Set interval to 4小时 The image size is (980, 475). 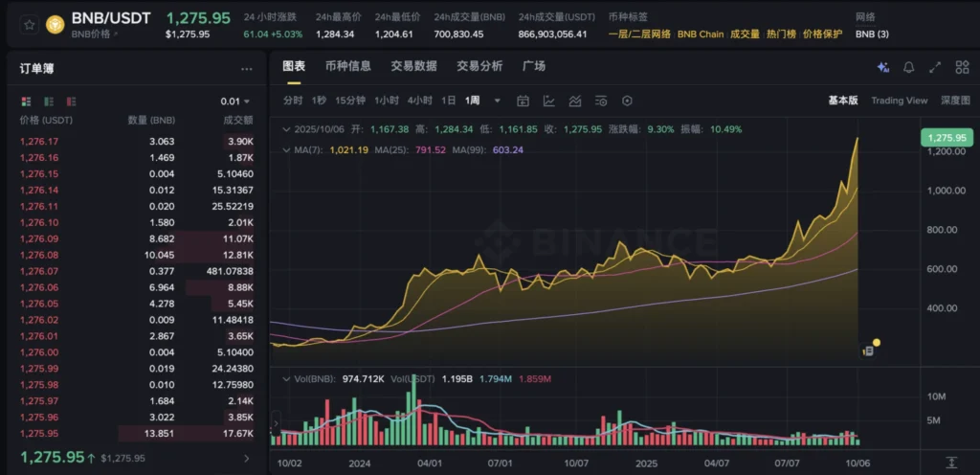[420, 101]
